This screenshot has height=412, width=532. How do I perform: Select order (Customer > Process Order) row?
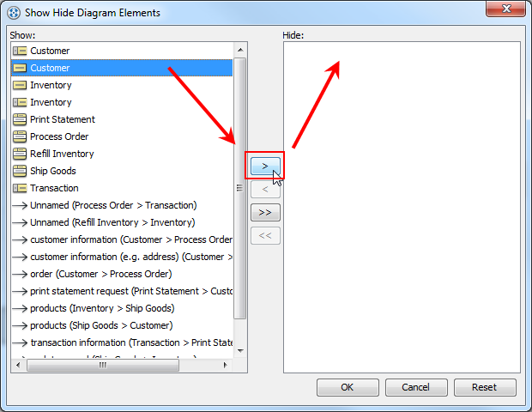pyautogui.click(x=122, y=274)
